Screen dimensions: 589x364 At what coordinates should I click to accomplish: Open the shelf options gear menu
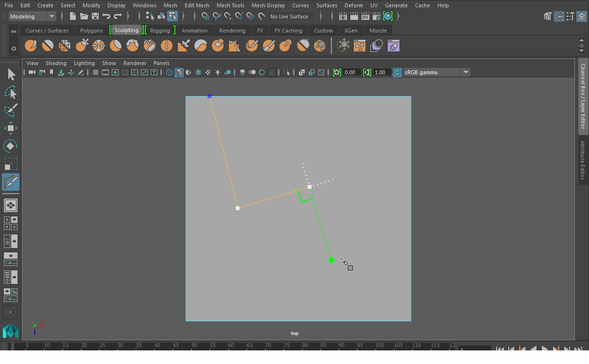pos(14,49)
